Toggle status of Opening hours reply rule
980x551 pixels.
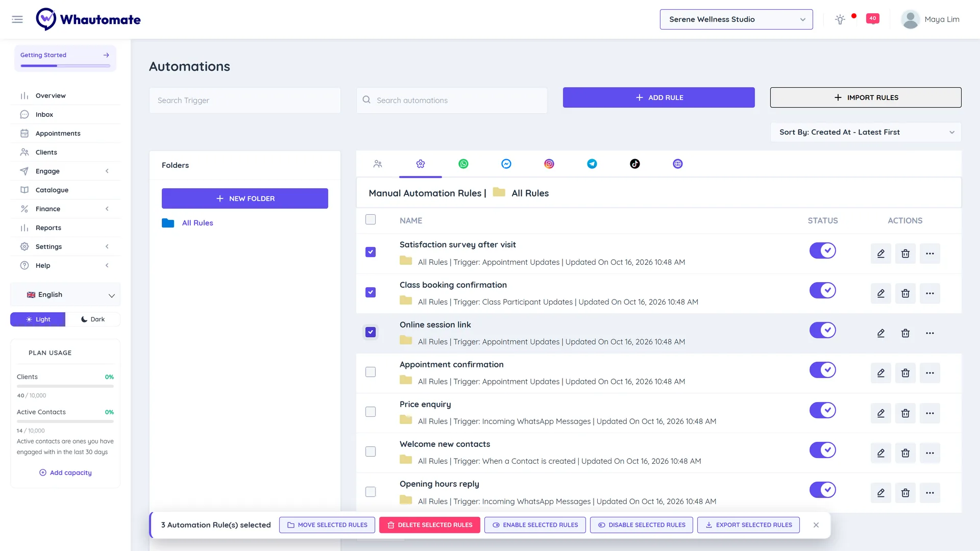tap(823, 490)
